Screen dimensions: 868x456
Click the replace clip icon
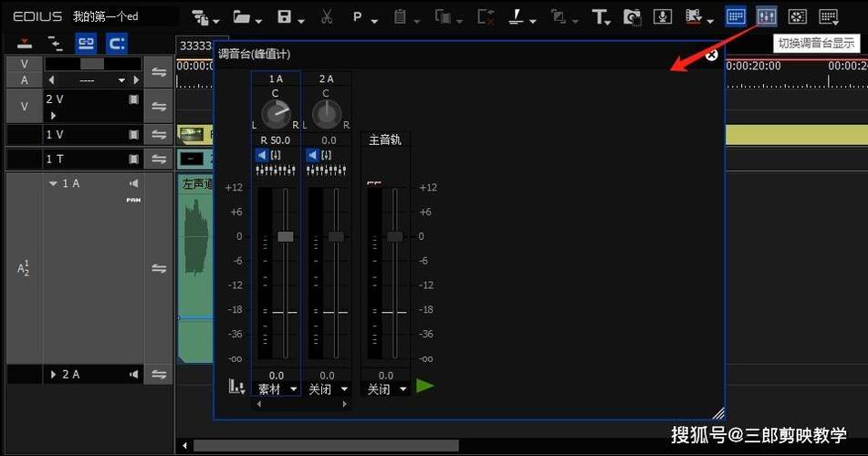[443, 16]
